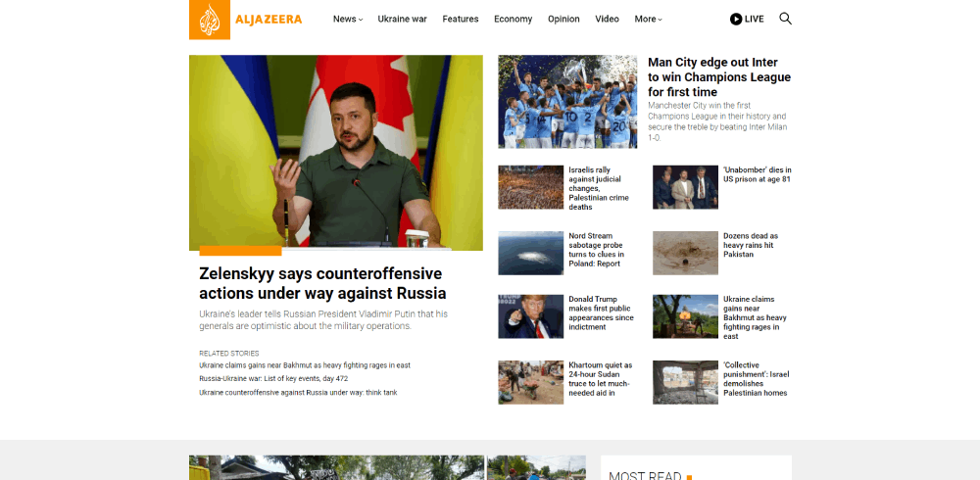This screenshot has height=480, width=980.
Task: Click the Khartoum street thumbnail
Action: 530,382
